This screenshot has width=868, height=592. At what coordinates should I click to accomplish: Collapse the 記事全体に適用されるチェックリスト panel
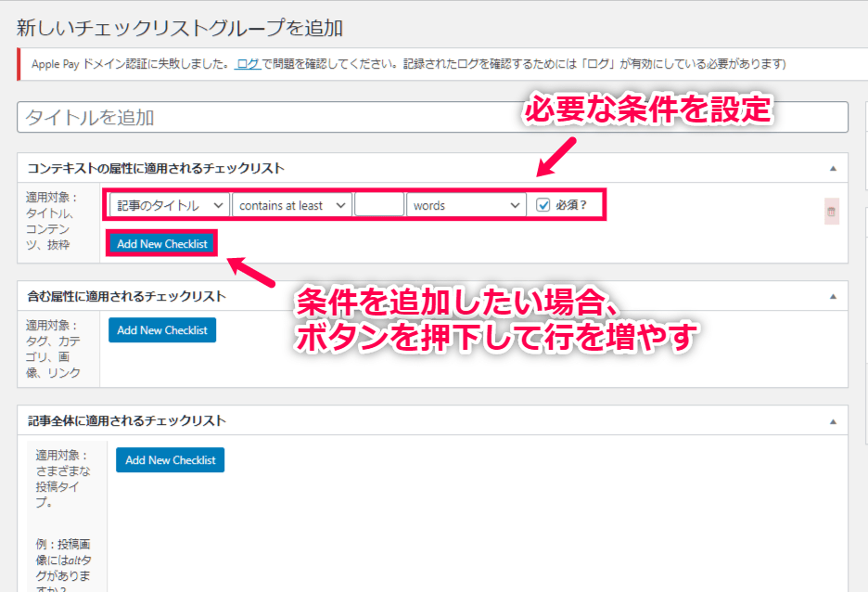833,421
